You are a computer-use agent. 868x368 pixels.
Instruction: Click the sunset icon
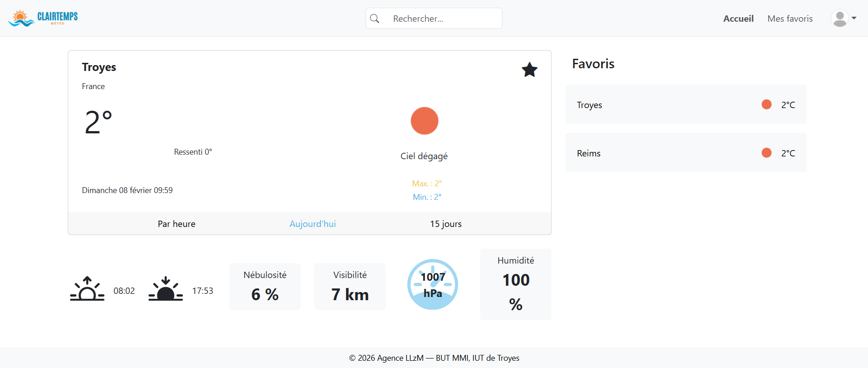point(165,288)
